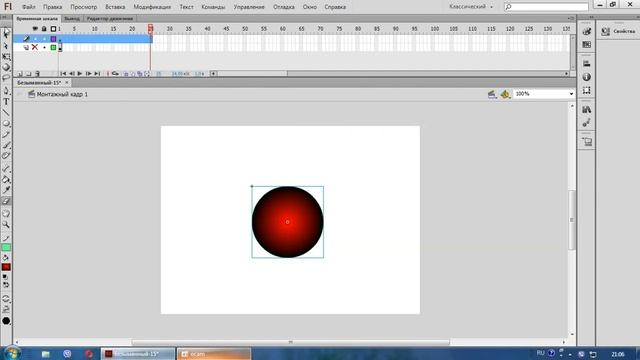The width and height of the screenshot is (640, 360).
Task: Open the Edit Scene clapper menu
Action: point(492,94)
